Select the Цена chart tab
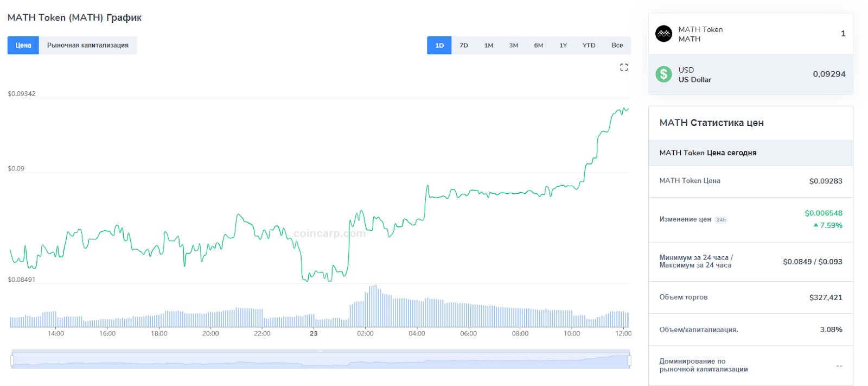Image resolution: width=868 pixels, height=386 pixels. pyautogui.click(x=23, y=46)
